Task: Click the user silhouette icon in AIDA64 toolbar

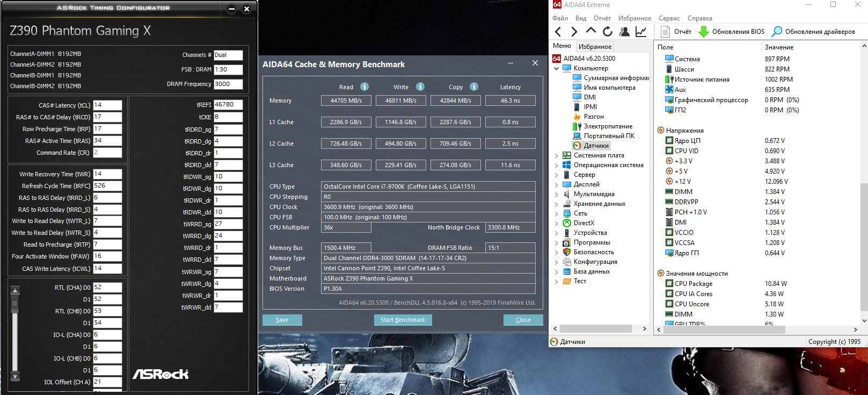Action: click(x=624, y=32)
